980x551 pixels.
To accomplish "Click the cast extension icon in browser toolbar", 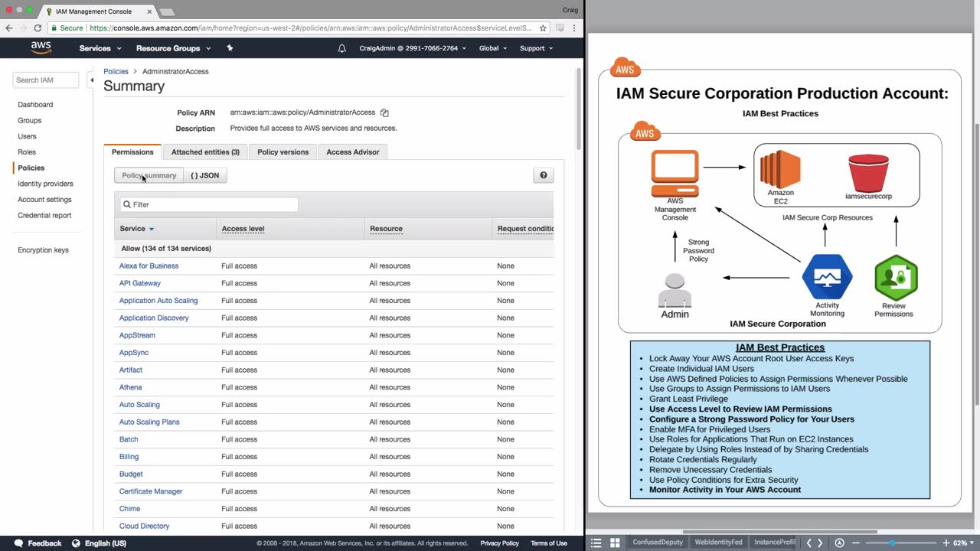I will [x=560, y=28].
